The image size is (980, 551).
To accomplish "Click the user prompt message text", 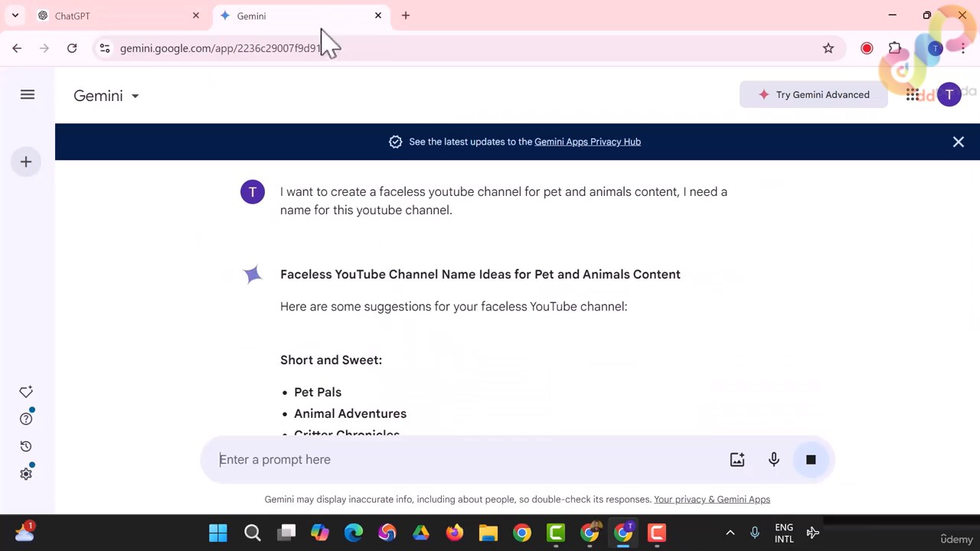I will 504,201.
